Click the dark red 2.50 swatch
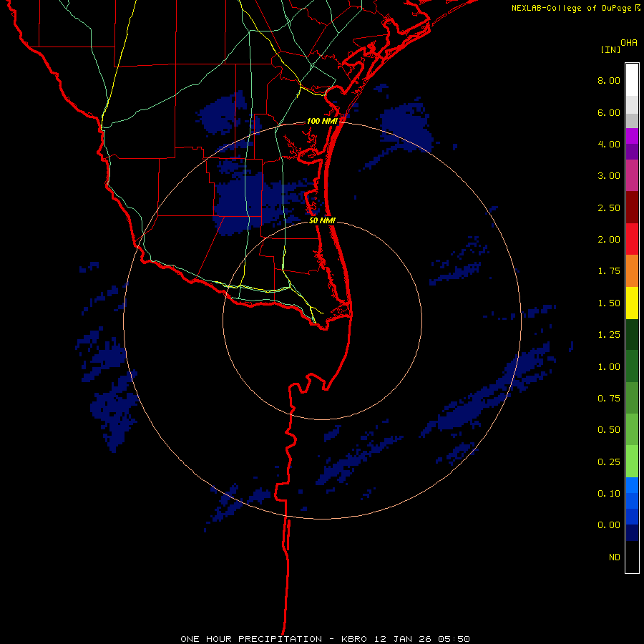The width and height of the screenshot is (644, 644). [x=632, y=208]
